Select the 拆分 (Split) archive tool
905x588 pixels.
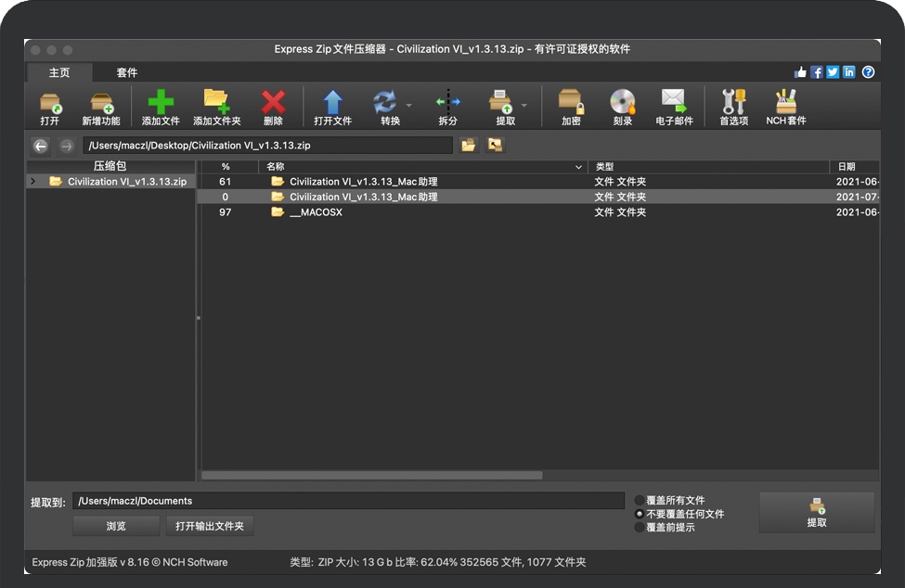coord(448,106)
